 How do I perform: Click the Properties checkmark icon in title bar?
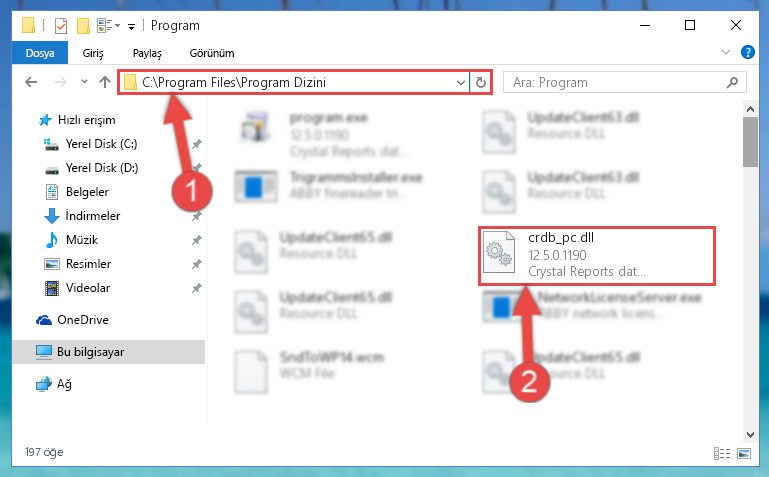(x=61, y=25)
